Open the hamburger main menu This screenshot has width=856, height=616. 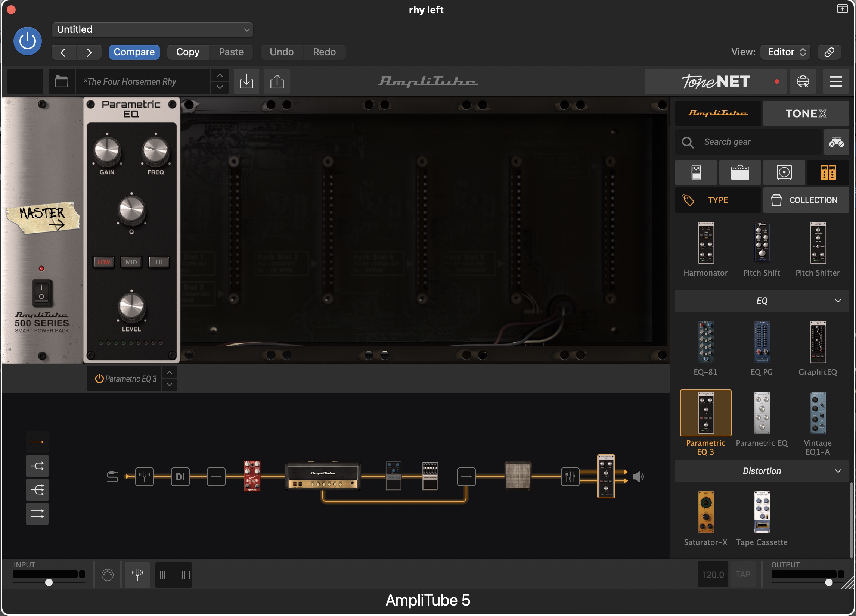point(835,81)
